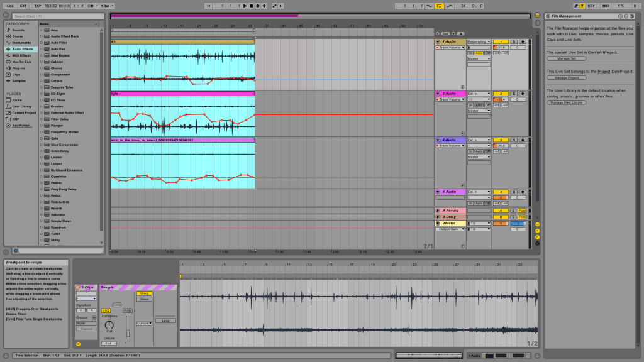Screen dimensions: 644x362
Task: Click the Manage Set button
Action: (566, 58)
